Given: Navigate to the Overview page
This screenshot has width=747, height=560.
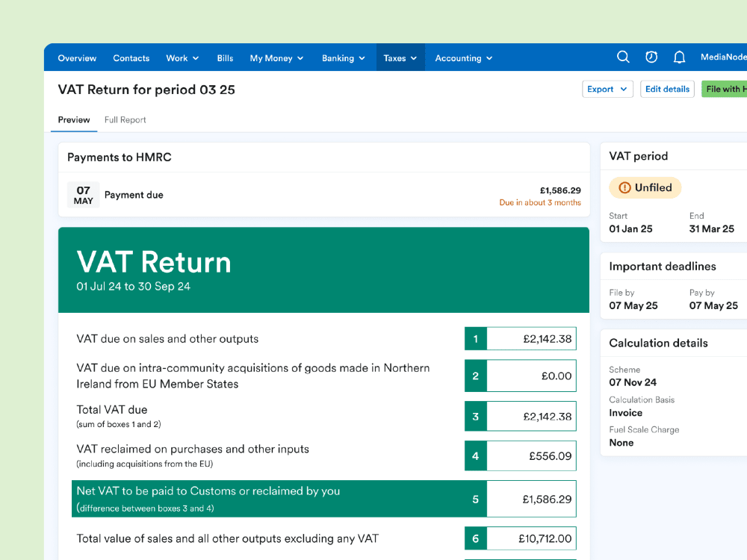Looking at the screenshot, I should point(77,57).
